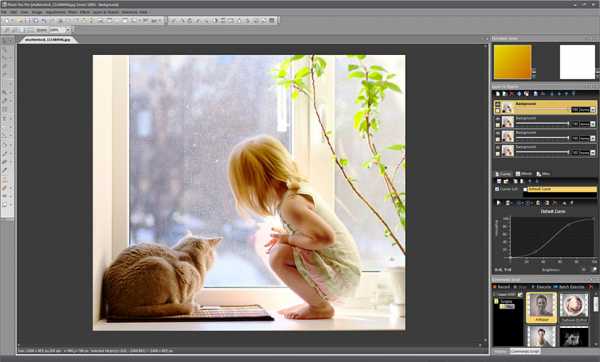Click the bottom-right icon below curve graph
The image size is (600, 362).
pos(595,269)
